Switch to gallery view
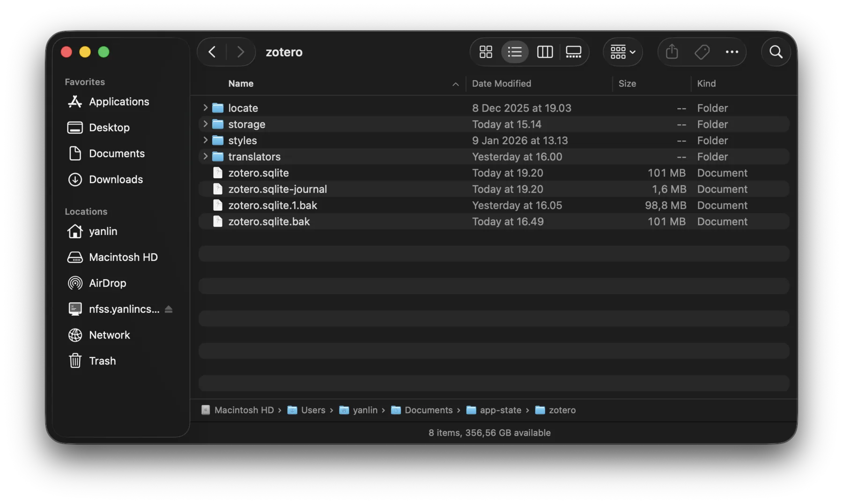The width and height of the screenshot is (843, 504). (x=573, y=52)
